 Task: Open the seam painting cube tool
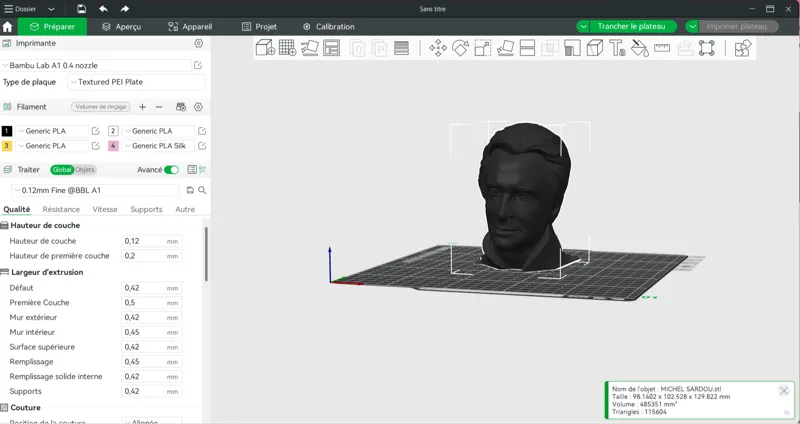[594, 48]
